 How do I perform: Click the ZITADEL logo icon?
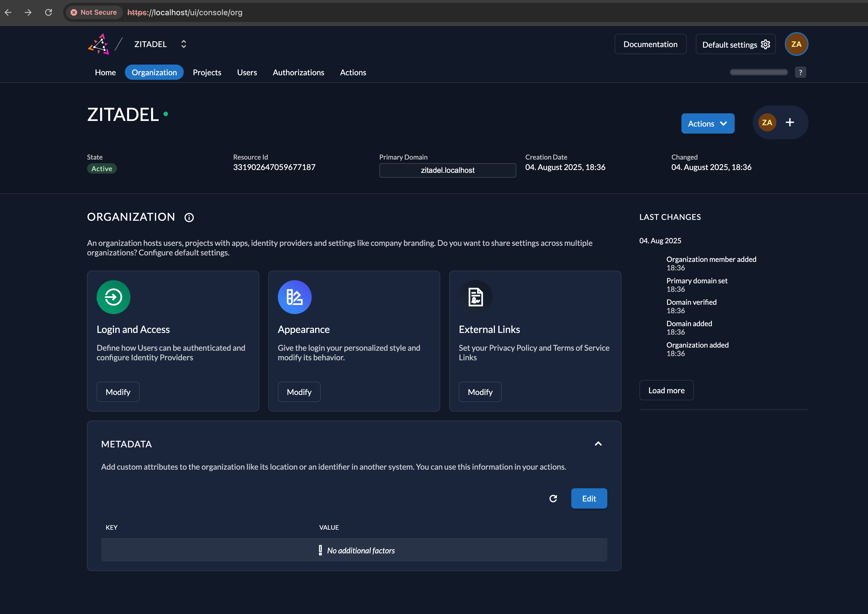(99, 44)
